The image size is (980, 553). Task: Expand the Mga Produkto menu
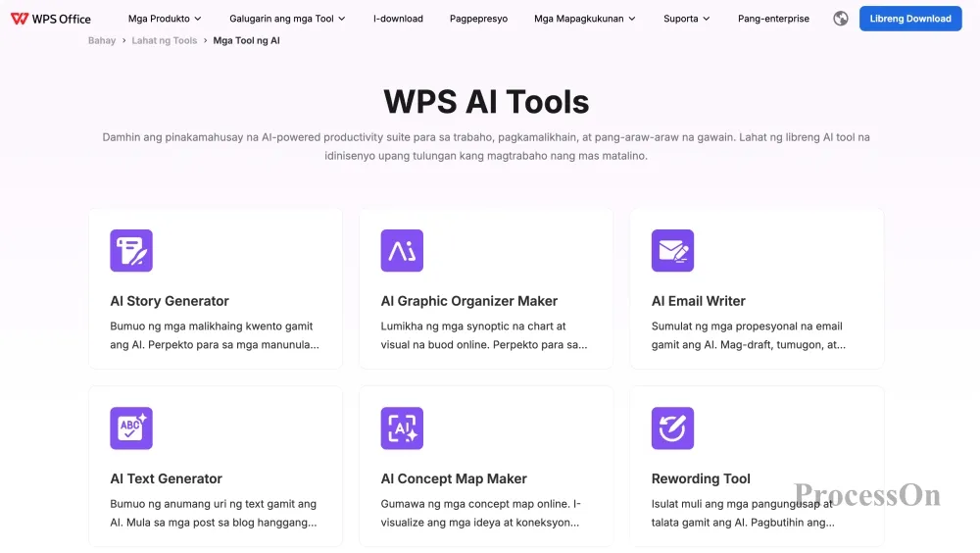coord(165,19)
